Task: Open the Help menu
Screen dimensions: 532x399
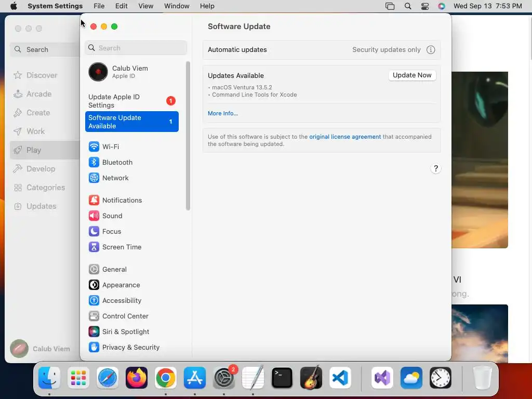Action: (x=207, y=6)
